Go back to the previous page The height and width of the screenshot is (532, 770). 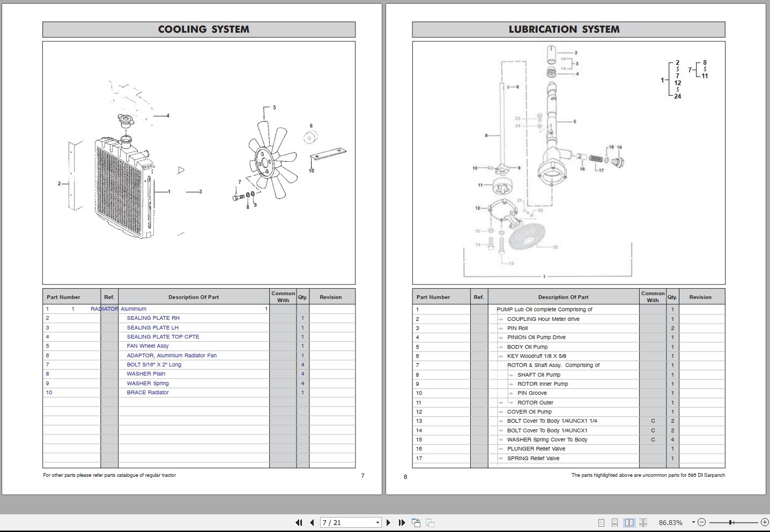click(312, 522)
